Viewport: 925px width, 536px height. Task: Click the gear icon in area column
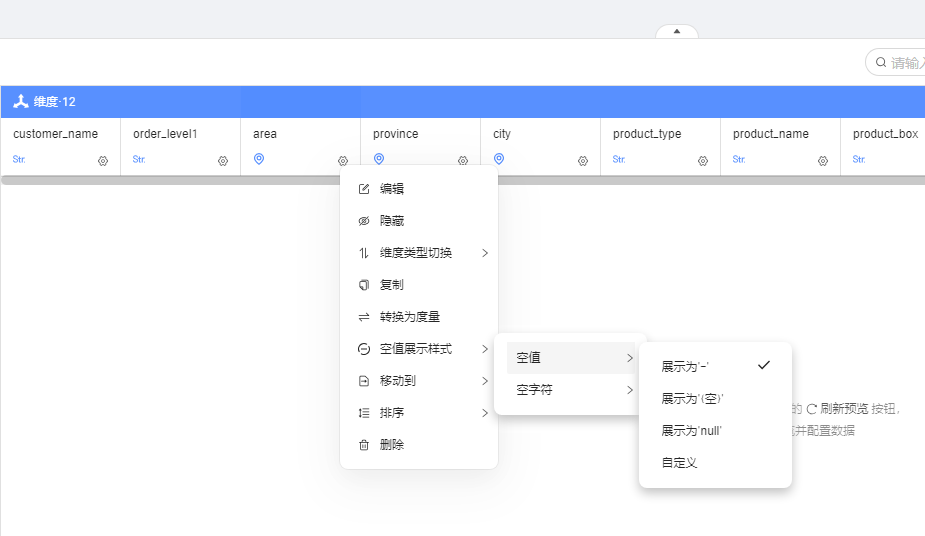tap(343, 160)
